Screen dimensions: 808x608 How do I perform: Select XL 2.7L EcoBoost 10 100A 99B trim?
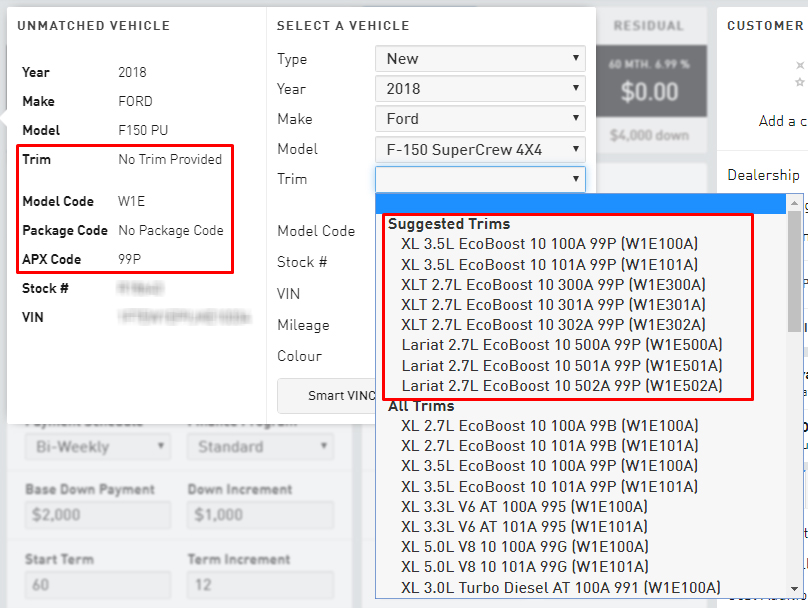[549, 426]
